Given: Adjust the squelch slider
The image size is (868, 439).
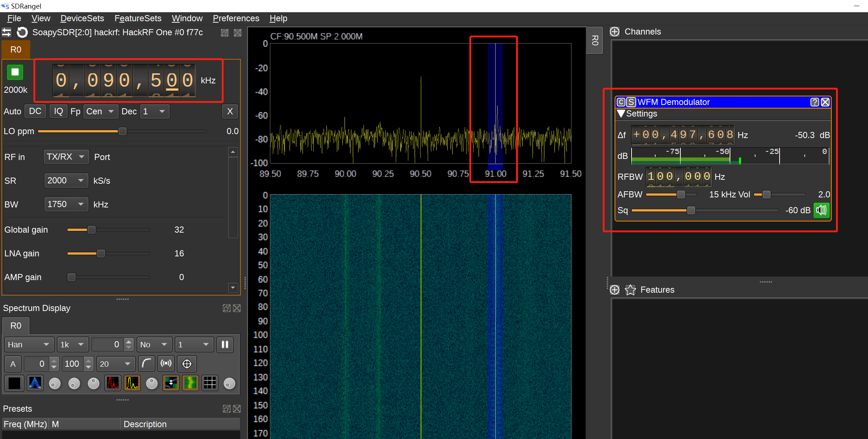Looking at the screenshot, I should tap(691, 210).
